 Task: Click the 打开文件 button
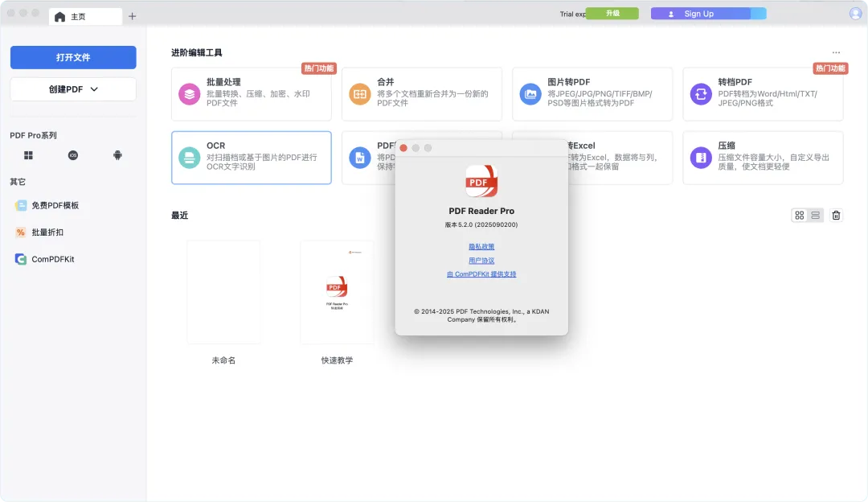73,58
